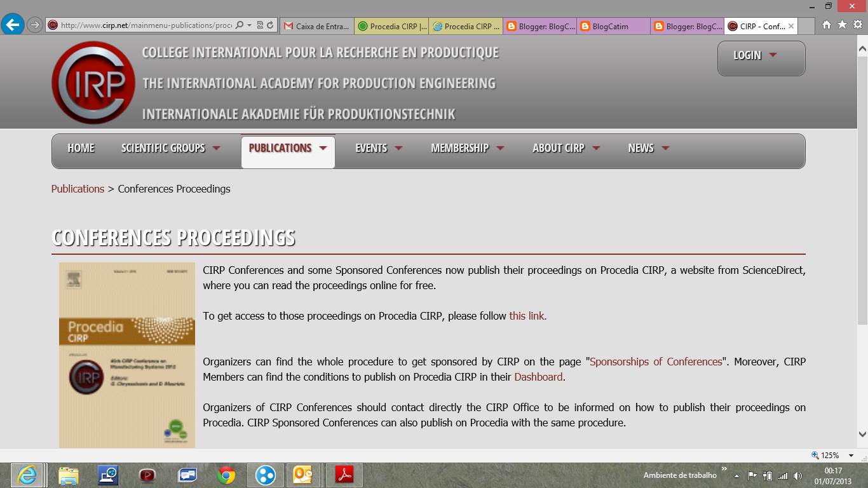Image resolution: width=868 pixels, height=488 pixels.
Task: Open Adobe Reader from the taskbar
Action: pos(344,475)
